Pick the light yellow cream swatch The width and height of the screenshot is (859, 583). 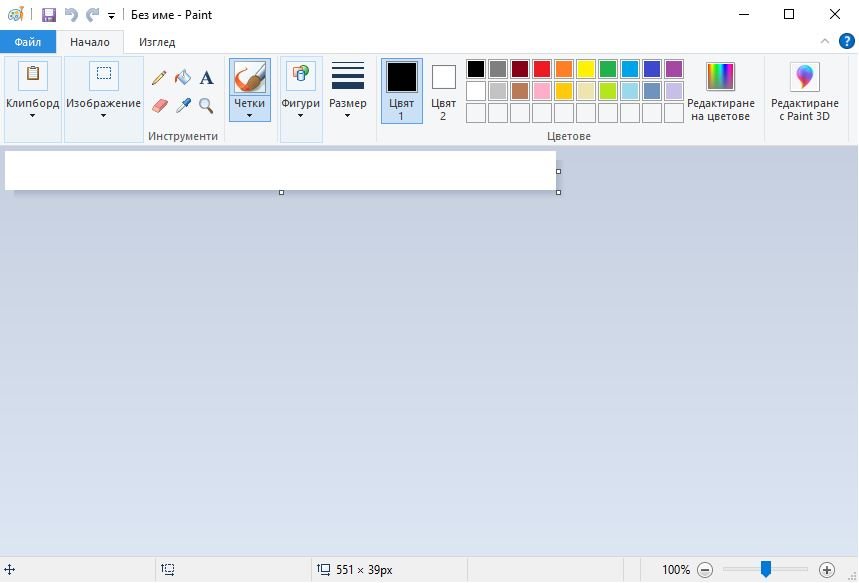click(x=586, y=91)
